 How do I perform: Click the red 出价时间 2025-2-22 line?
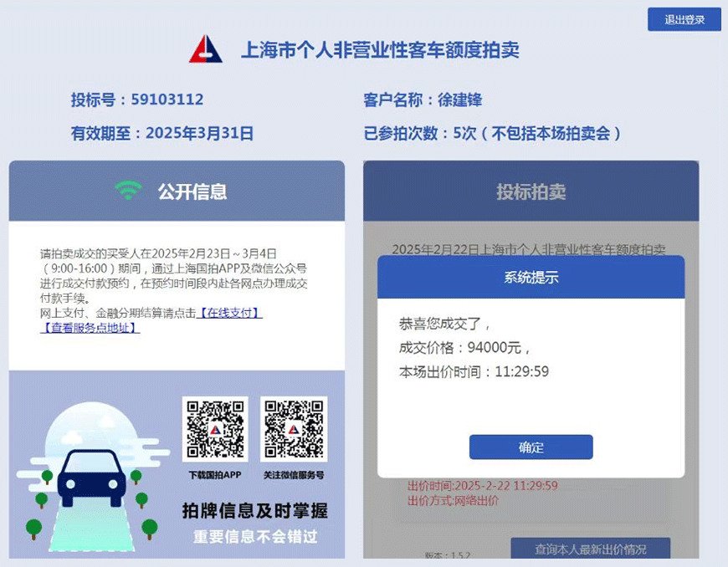(x=482, y=486)
